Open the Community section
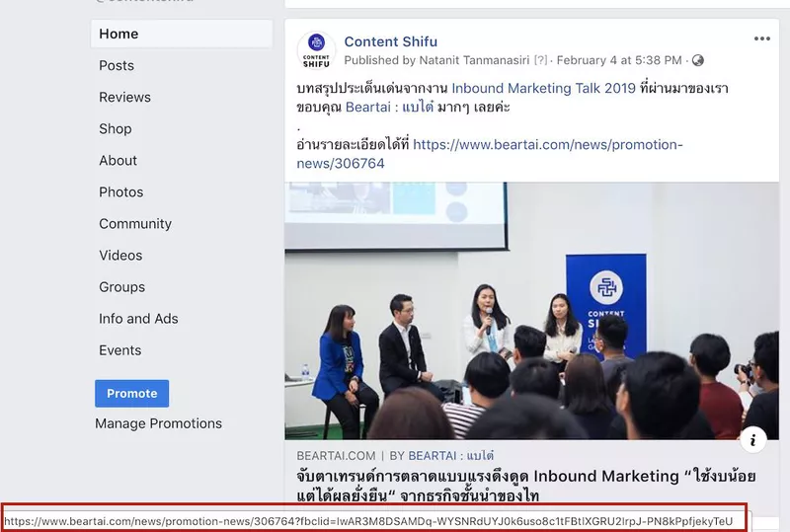790x532 pixels. click(135, 224)
